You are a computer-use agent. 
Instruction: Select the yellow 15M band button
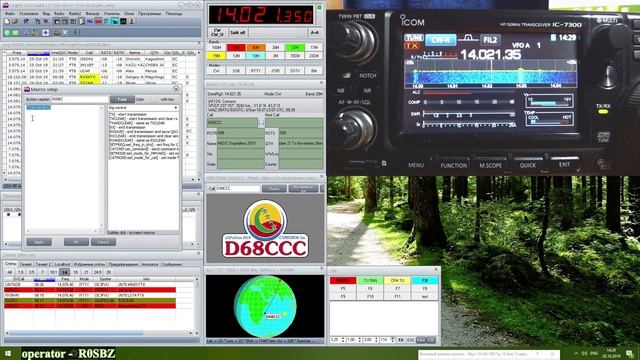tap(216, 56)
